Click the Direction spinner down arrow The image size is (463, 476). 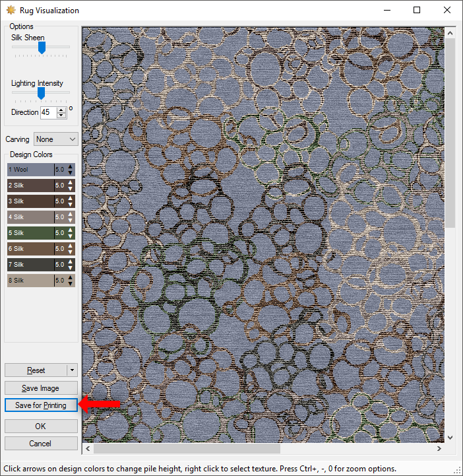(x=61, y=116)
